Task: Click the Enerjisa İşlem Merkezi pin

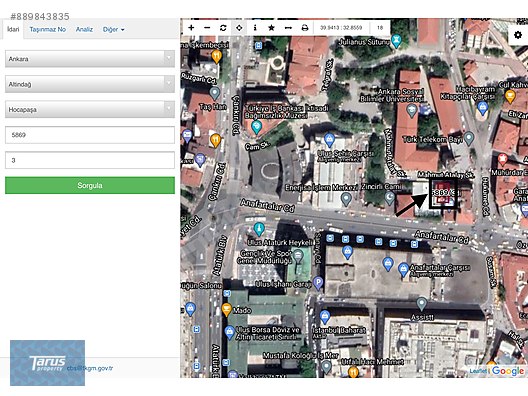Action: click(x=346, y=199)
